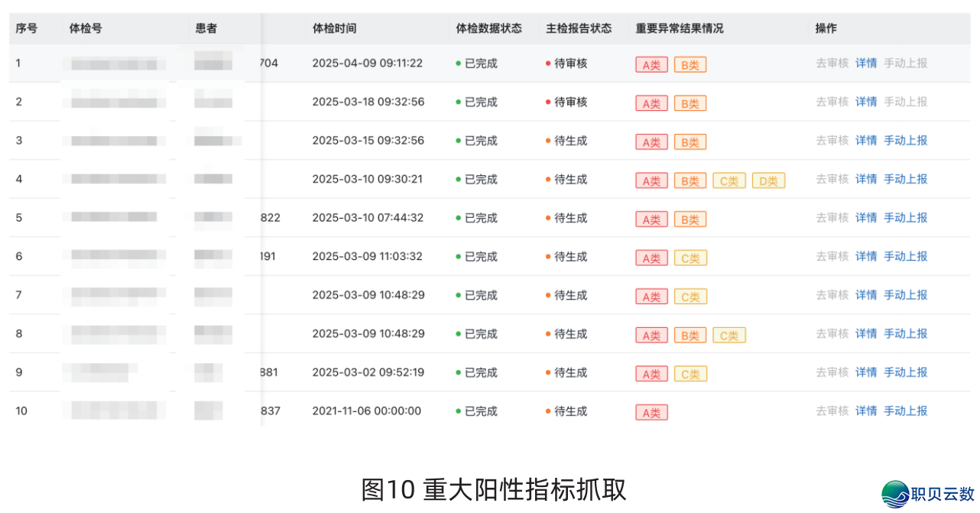Click the timestamp cell 2021-11-06 in row 10
This screenshot has width=980, height=513.
click(368, 411)
